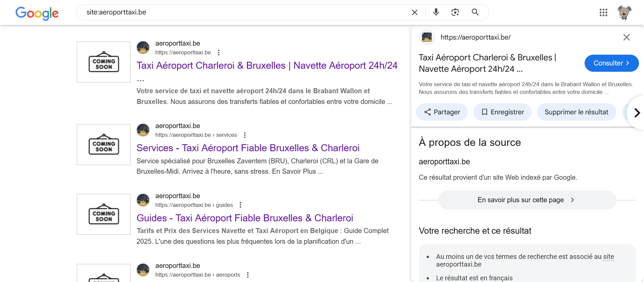Open three-dot menu for aeroports result

(248, 275)
